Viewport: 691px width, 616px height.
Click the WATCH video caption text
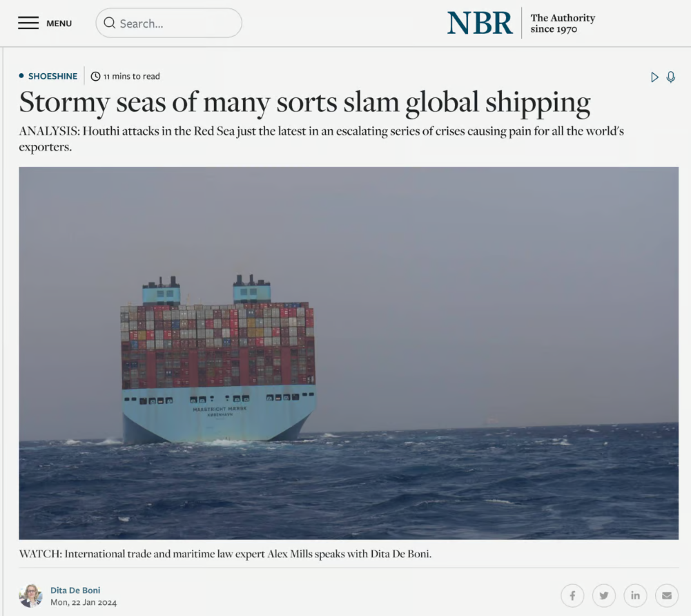(225, 554)
